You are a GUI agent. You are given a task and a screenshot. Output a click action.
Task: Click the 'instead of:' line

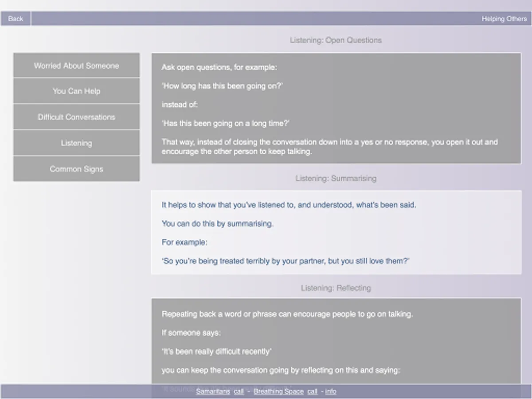(180, 105)
